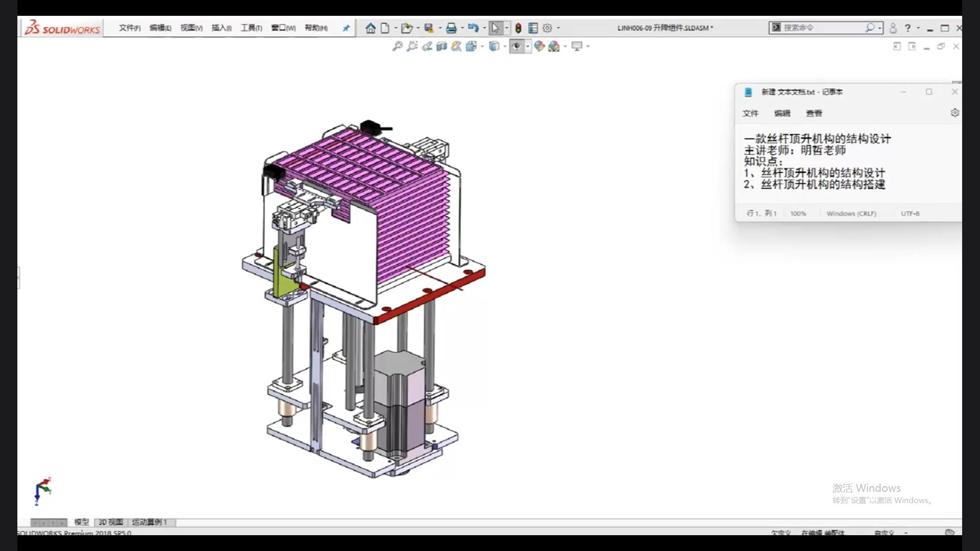
Task: Click Notepad's 100% zoom status entry
Action: pos(798,214)
